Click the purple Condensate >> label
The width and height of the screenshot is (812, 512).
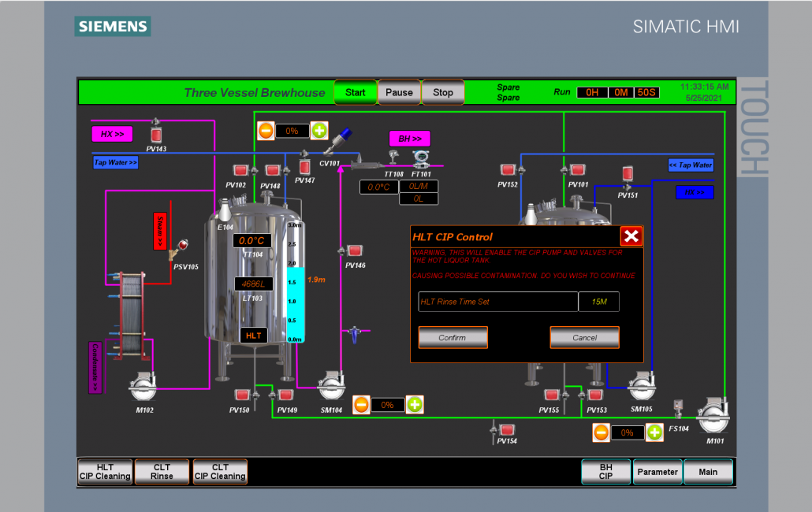[95, 368]
